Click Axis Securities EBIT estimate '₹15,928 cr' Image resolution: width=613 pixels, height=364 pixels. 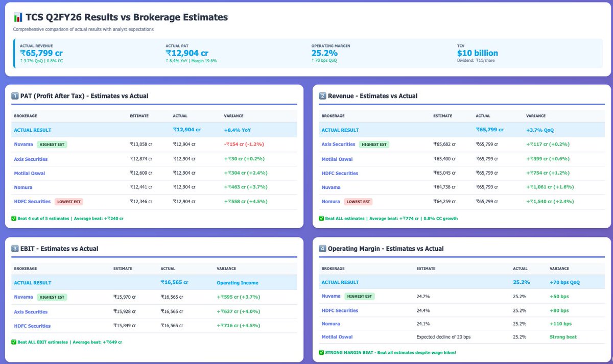click(x=125, y=311)
